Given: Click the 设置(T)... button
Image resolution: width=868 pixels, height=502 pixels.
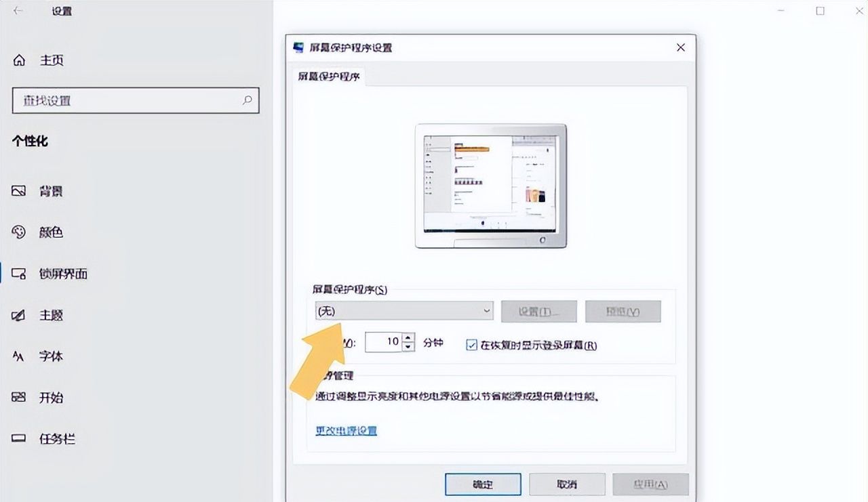Looking at the screenshot, I should pyautogui.click(x=539, y=312).
